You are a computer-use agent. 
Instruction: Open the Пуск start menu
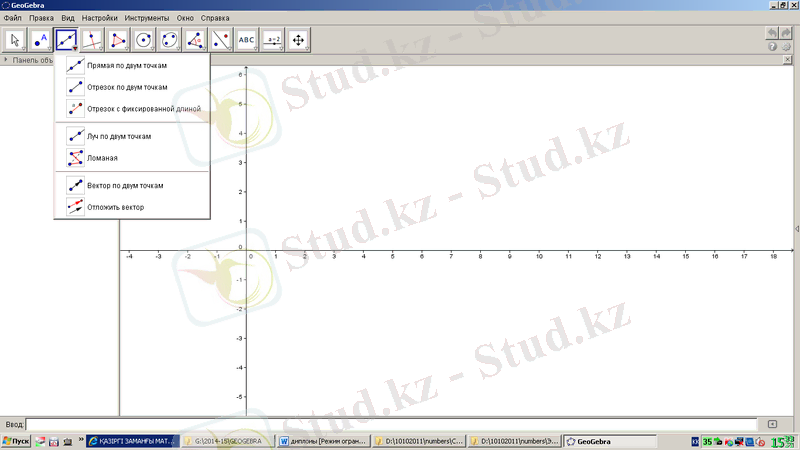tap(16, 441)
